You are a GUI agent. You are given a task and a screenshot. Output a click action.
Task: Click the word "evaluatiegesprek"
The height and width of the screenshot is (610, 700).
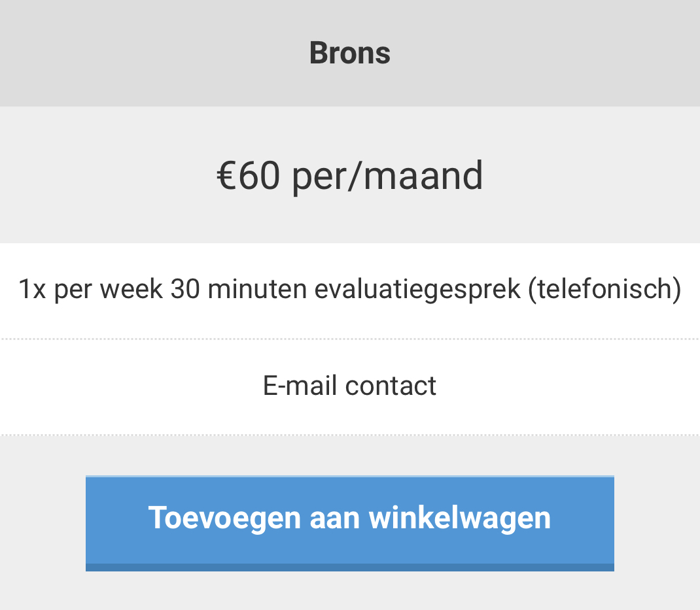click(x=417, y=290)
